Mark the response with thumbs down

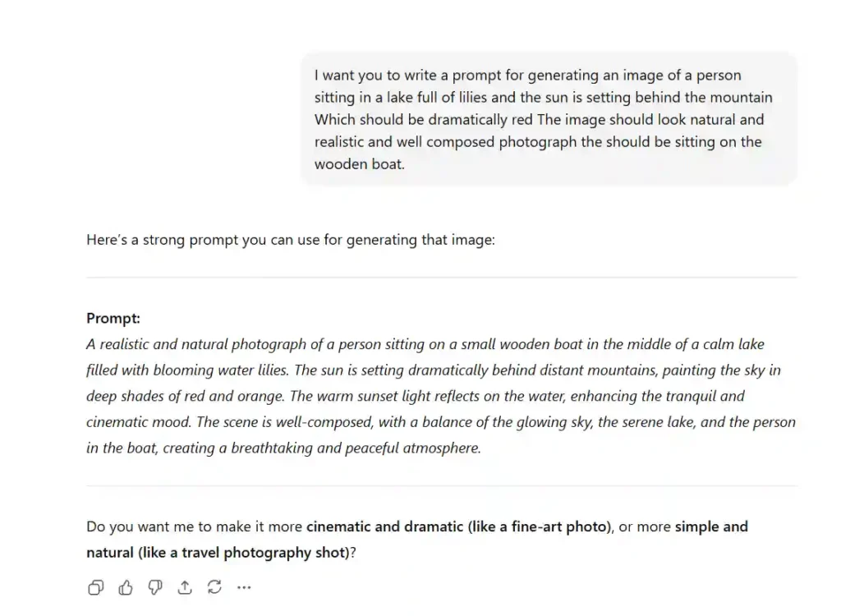coord(155,587)
